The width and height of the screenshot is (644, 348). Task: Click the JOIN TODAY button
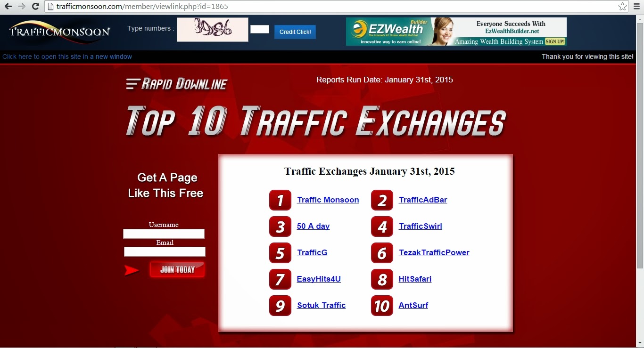(x=177, y=270)
